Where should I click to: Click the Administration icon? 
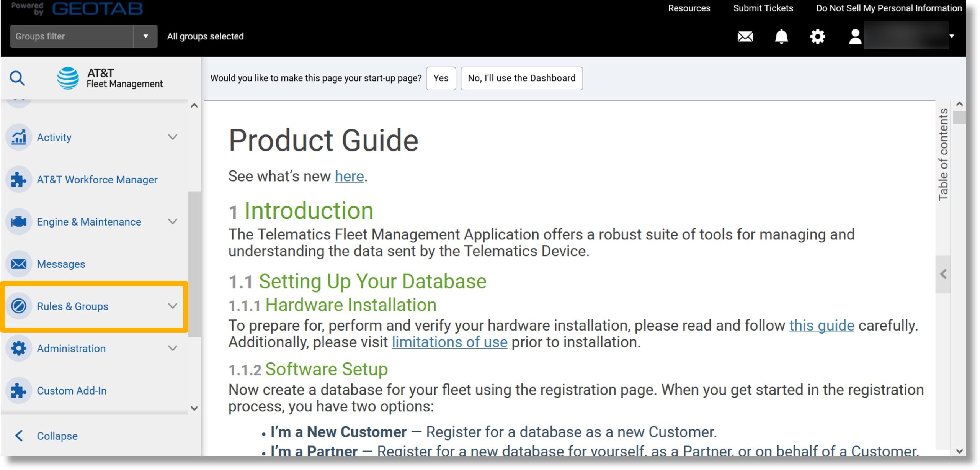tap(19, 348)
